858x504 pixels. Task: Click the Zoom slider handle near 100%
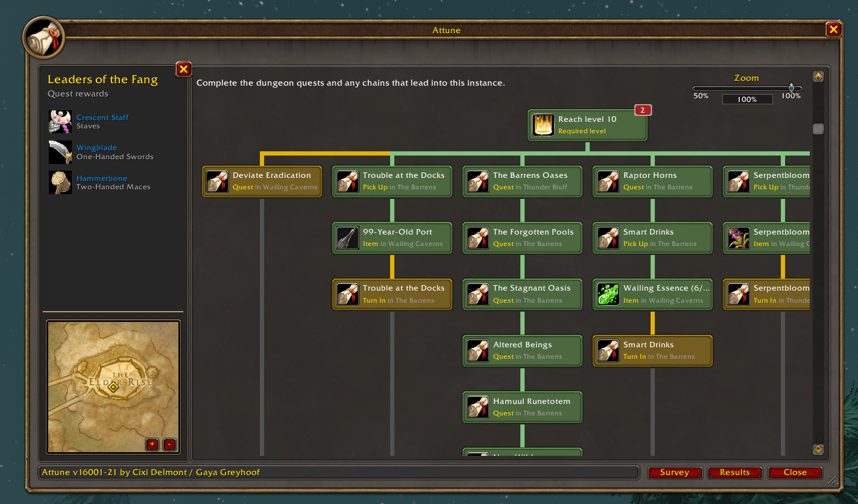[x=791, y=89]
